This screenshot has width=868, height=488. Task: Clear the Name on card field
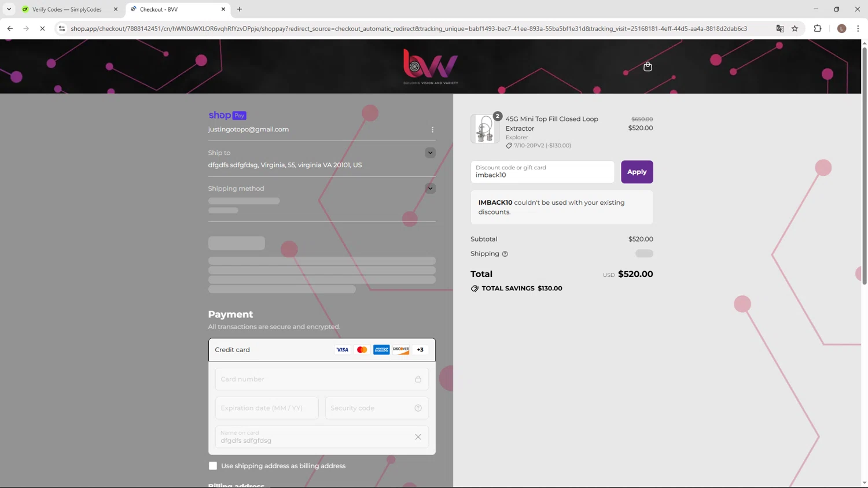418,437
